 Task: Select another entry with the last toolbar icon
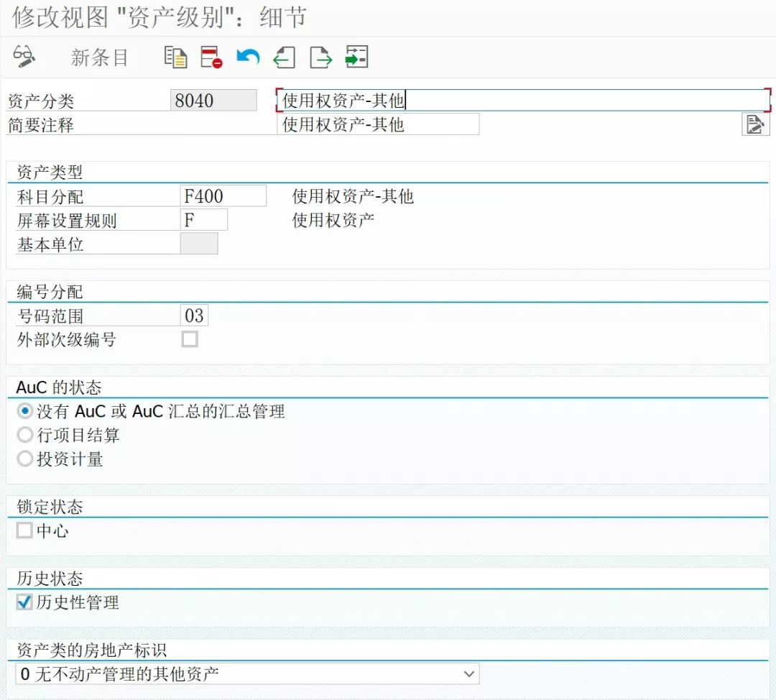pyautogui.click(x=356, y=56)
